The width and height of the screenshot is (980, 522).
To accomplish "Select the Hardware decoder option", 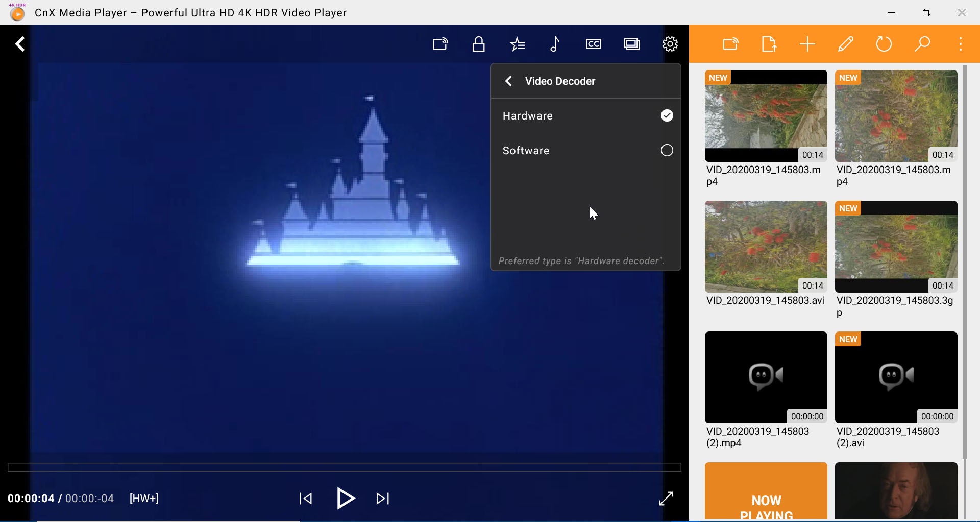I will (586, 116).
